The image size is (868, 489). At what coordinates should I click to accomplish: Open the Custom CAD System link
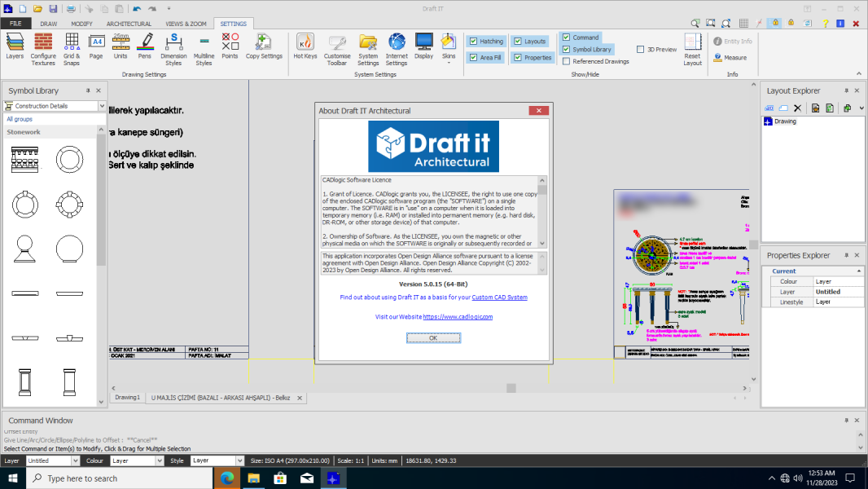[499, 297]
